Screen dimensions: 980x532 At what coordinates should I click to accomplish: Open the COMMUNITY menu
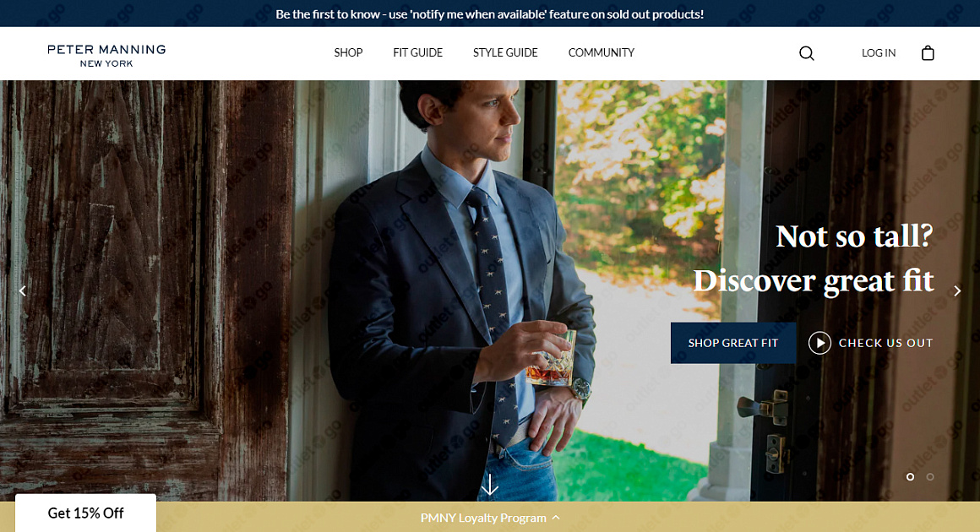[602, 53]
